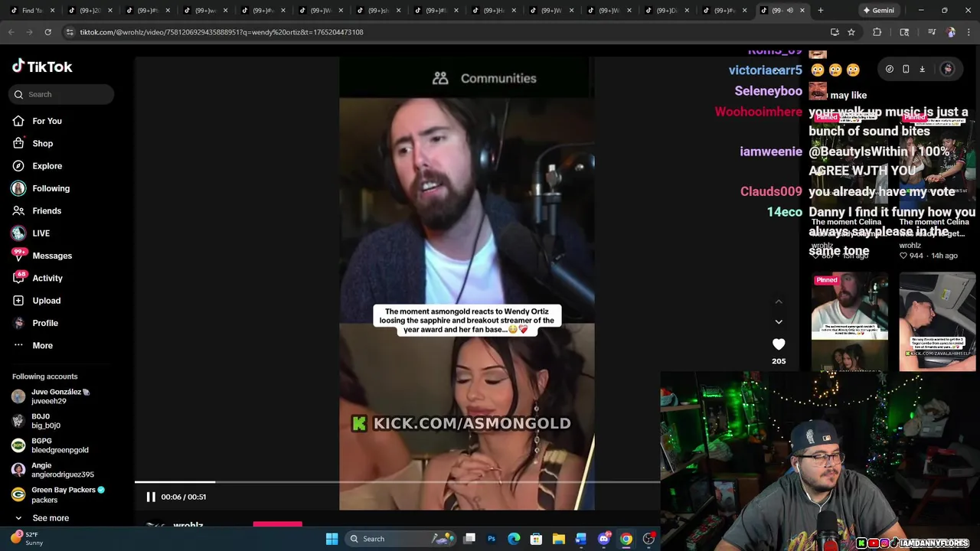Open Discord from the taskbar
The image size is (980, 551).
pyautogui.click(x=603, y=539)
